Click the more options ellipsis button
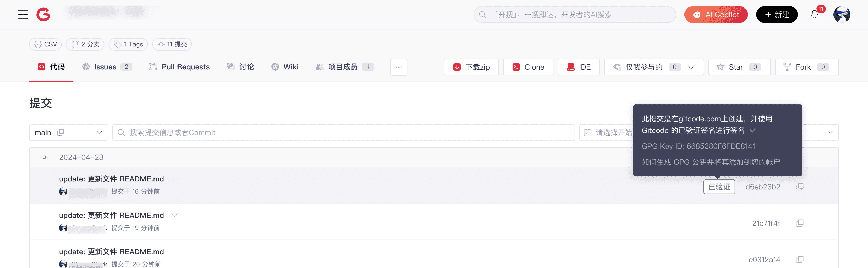 tap(399, 67)
